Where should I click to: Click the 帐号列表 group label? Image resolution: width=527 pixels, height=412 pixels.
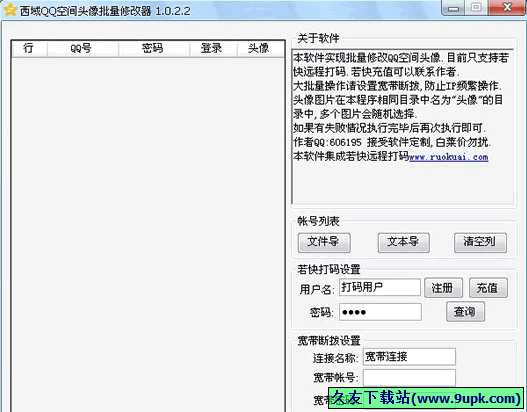pyautogui.click(x=318, y=221)
